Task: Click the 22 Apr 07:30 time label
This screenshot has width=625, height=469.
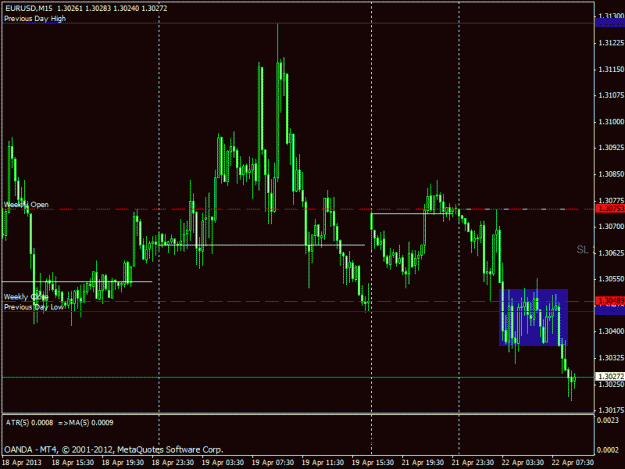Action: 573,463
